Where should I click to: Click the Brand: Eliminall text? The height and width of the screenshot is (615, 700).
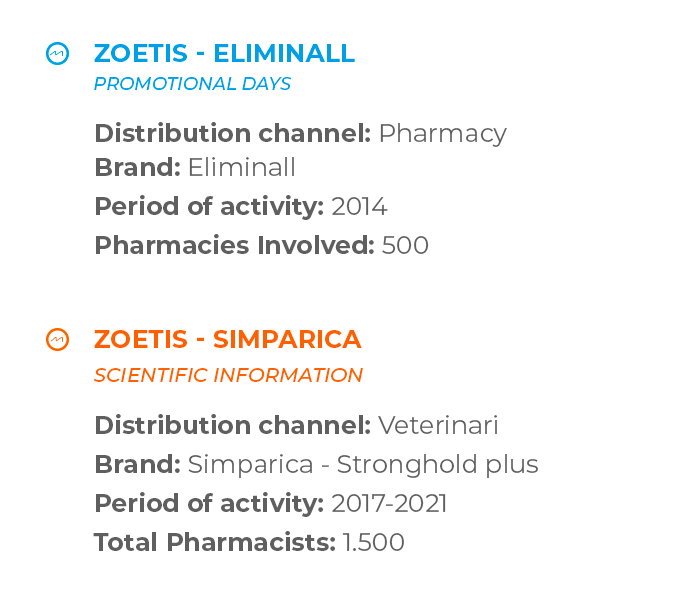(195, 167)
